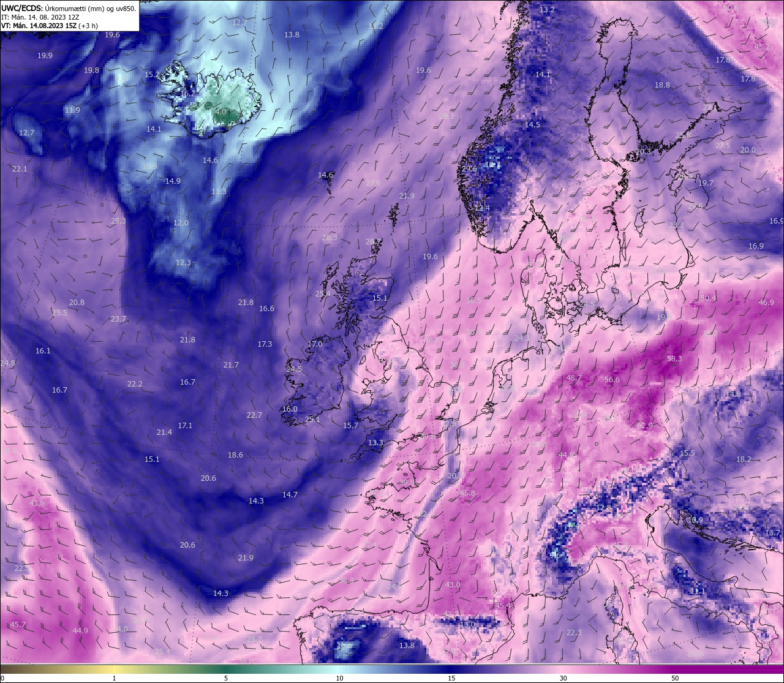
Task: Click the map value 17.1
Action: [185, 426]
